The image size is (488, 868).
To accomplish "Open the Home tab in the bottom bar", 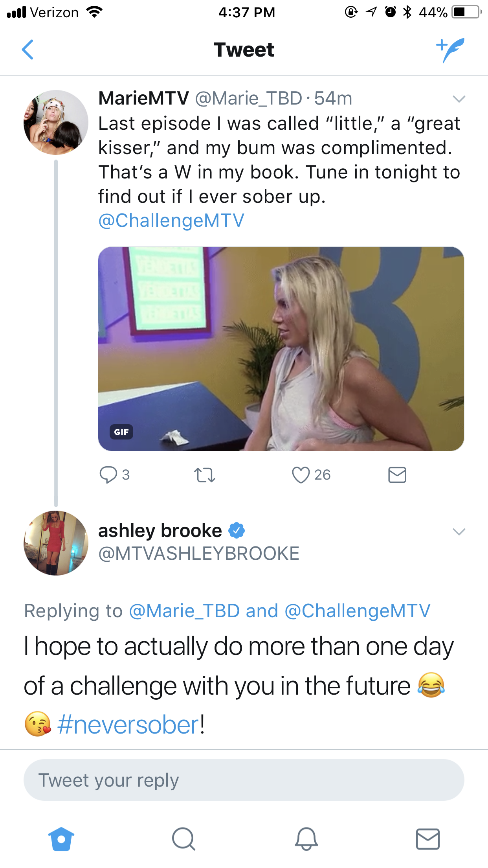I will click(x=61, y=839).
